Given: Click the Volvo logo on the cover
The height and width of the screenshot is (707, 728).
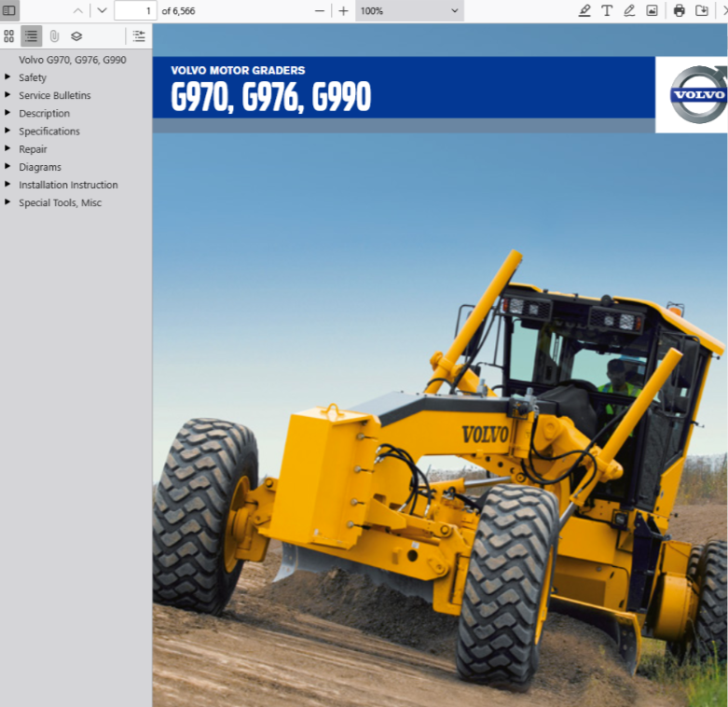Looking at the screenshot, I should click(698, 94).
